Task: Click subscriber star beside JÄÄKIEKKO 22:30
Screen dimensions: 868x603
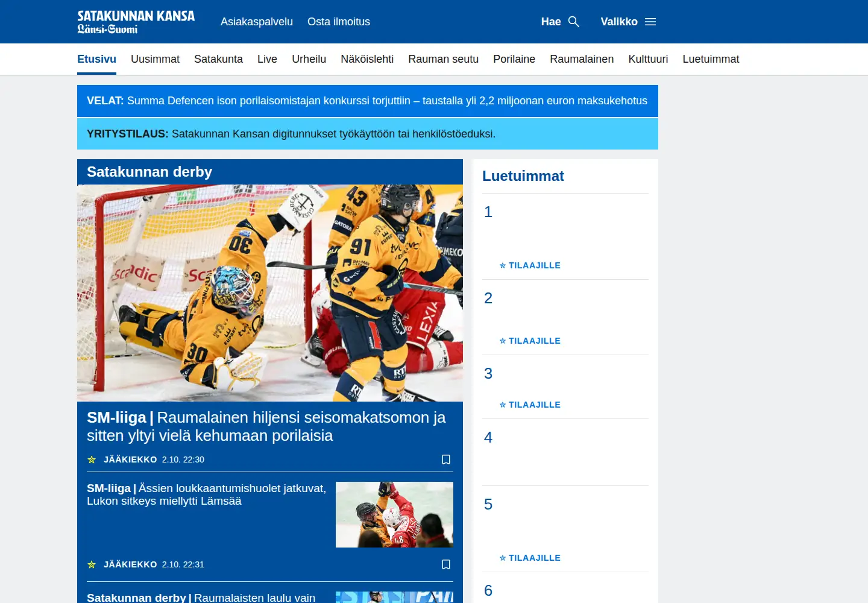Action: coord(92,459)
